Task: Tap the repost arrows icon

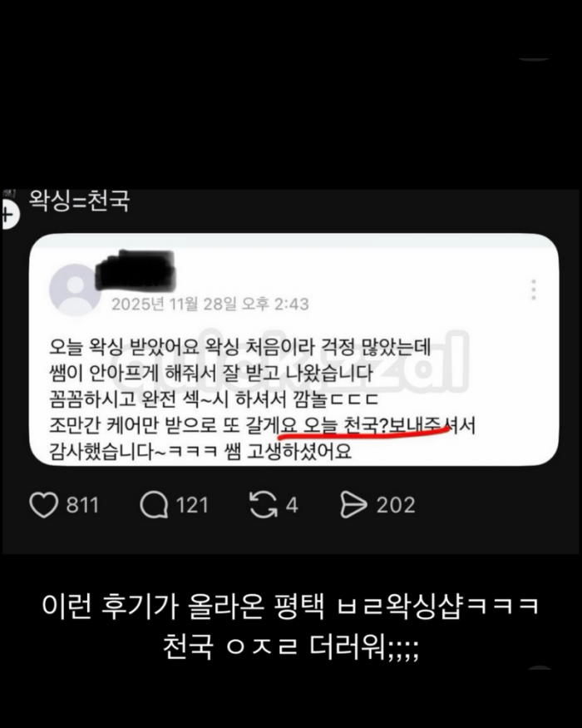Action: [x=264, y=505]
